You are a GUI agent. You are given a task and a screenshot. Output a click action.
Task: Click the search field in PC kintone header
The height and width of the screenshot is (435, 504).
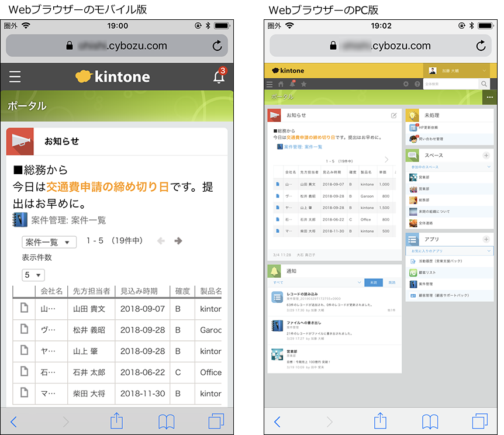pyautogui.click(x=450, y=84)
